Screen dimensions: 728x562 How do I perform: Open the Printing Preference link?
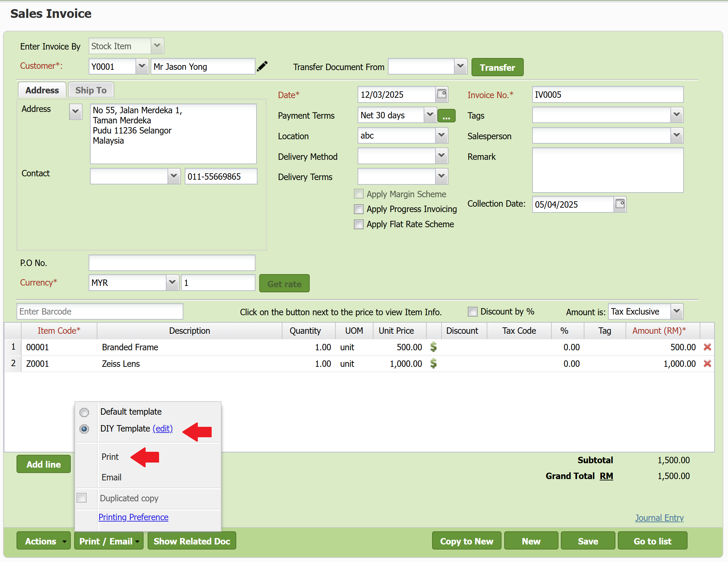click(x=133, y=517)
